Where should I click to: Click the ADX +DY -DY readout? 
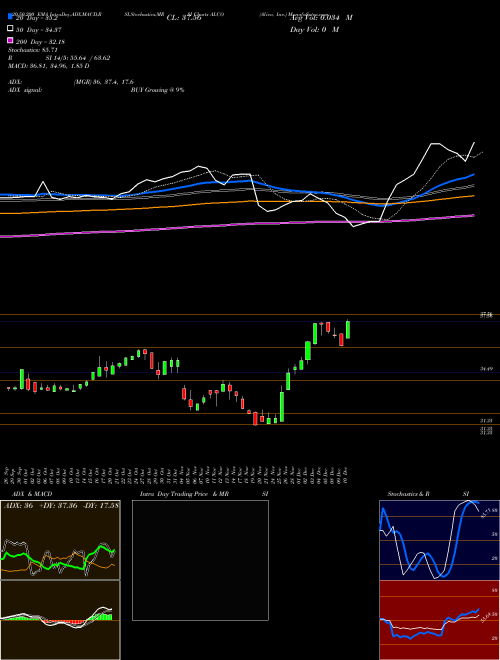pyautogui.click(x=61, y=505)
